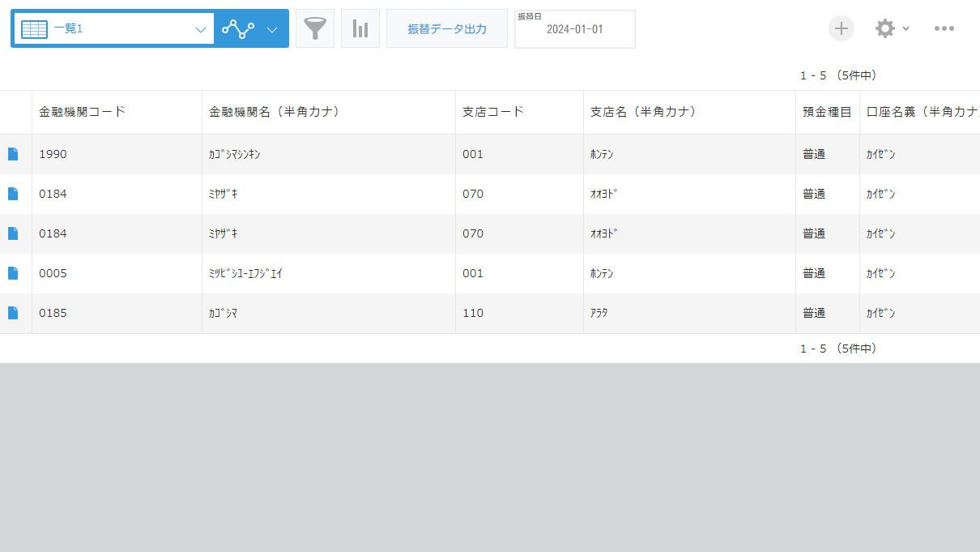Click the 振替日 date field 2024-01-01

pyautogui.click(x=575, y=29)
